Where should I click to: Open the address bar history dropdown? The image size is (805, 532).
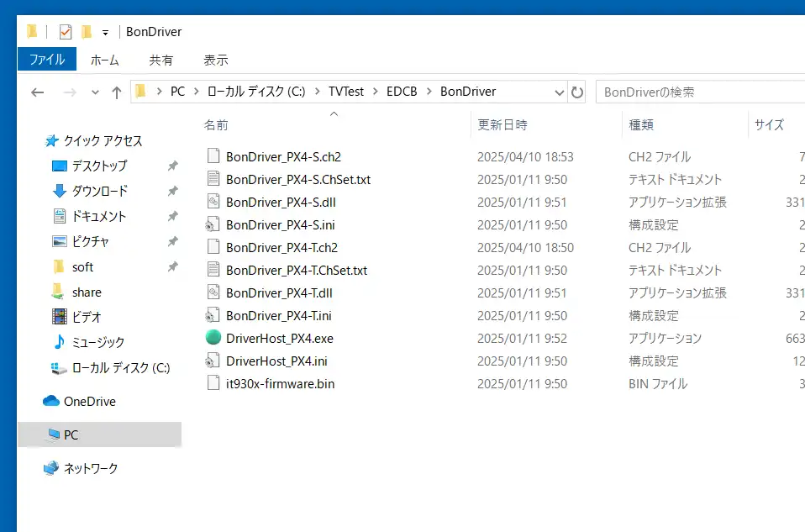559,92
